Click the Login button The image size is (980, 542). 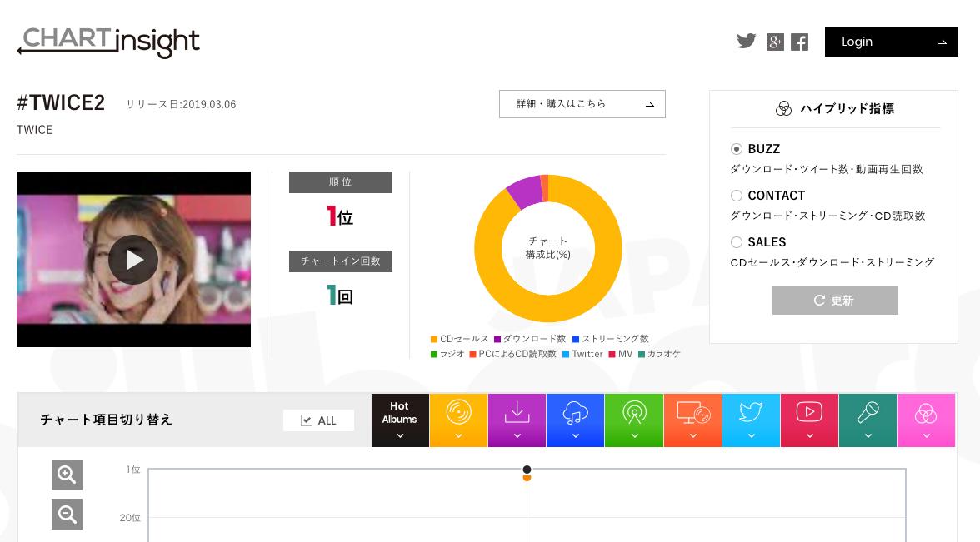[892, 42]
